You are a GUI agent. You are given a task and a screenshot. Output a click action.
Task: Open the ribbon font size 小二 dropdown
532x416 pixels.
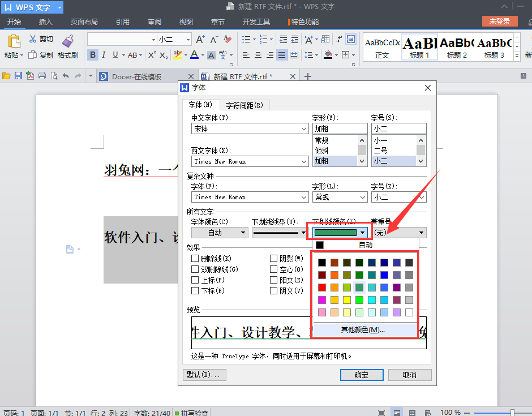pos(188,40)
